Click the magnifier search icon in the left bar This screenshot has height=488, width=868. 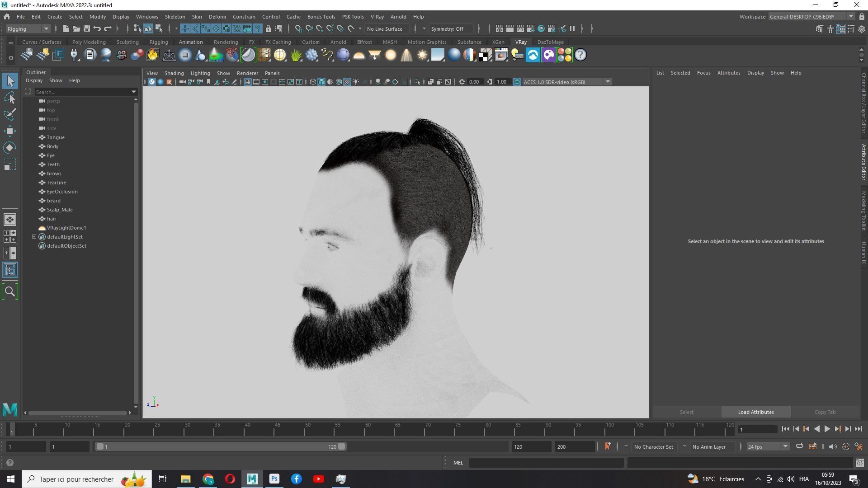click(10, 292)
